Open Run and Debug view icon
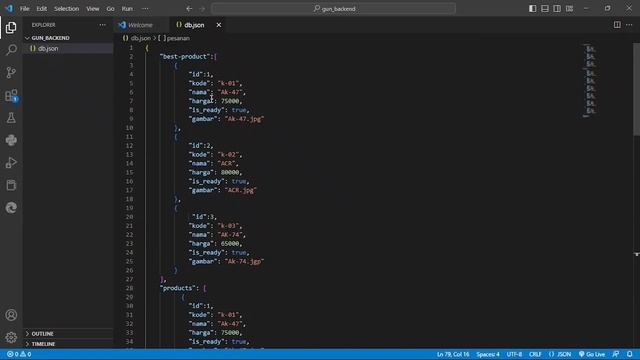 coord(11,163)
